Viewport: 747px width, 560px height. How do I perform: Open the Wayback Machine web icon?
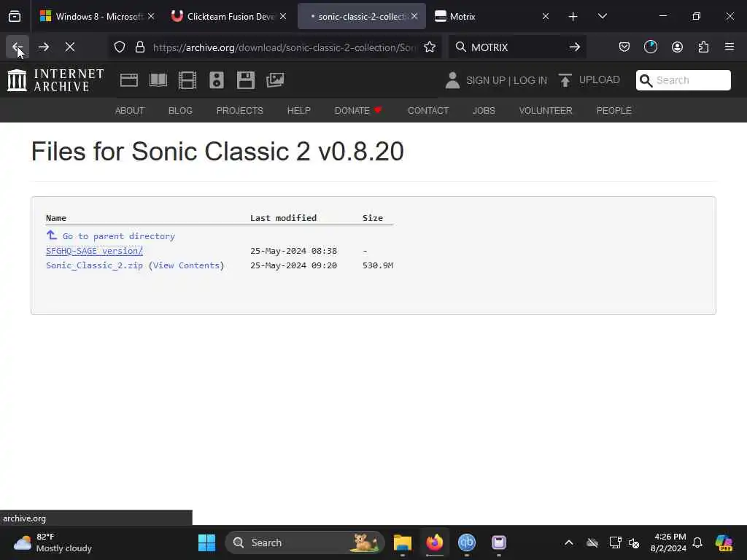pyautogui.click(x=129, y=80)
